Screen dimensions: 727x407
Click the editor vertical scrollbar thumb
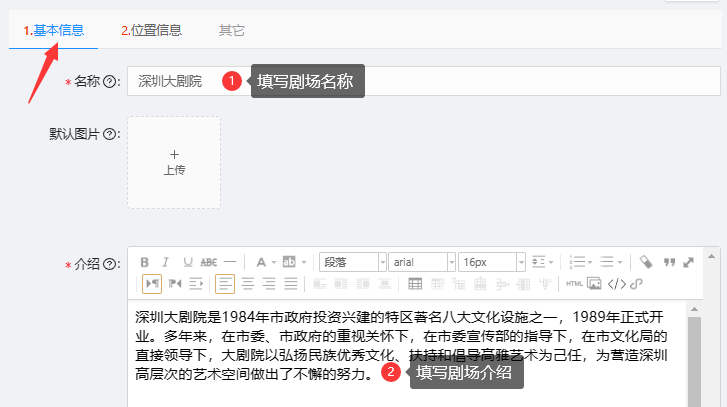point(694,362)
